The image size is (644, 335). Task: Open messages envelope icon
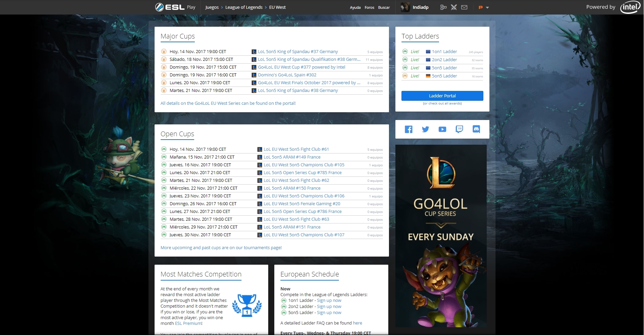pos(464,7)
